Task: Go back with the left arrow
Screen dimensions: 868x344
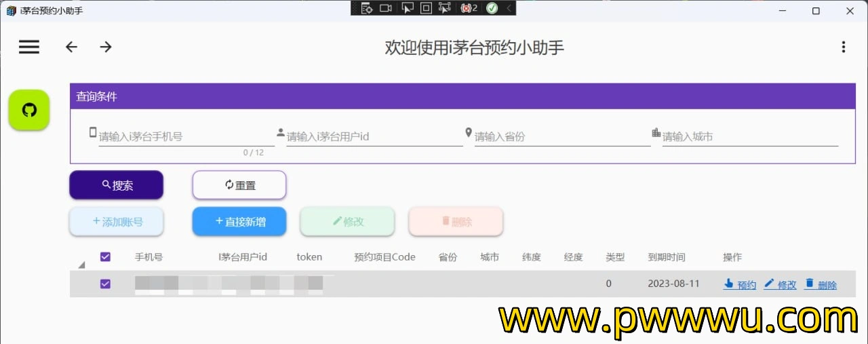Action: (x=71, y=47)
